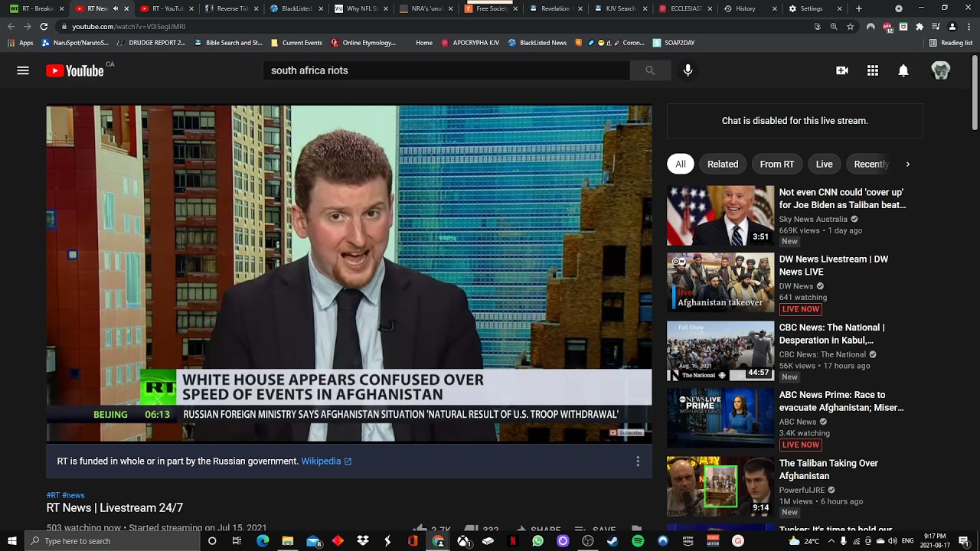Open the Current Events bookmarks folder

point(296,43)
